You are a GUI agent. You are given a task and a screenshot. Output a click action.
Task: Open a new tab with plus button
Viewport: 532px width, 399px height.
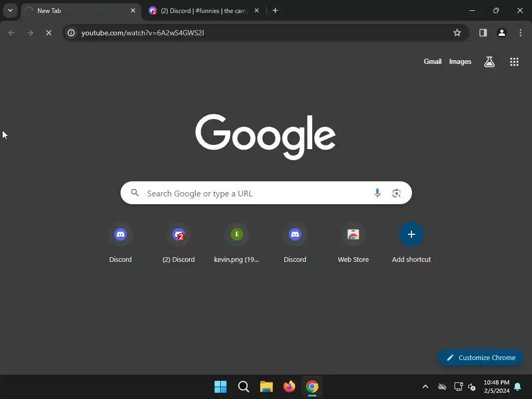pos(275,10)
